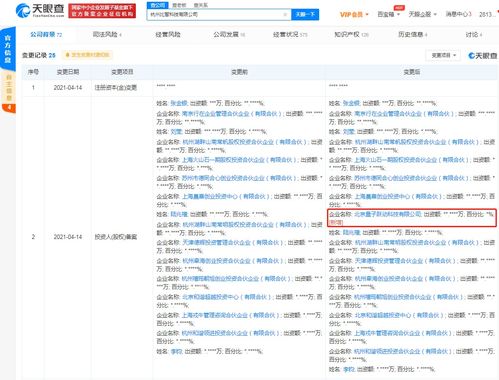Open 上海戎牛管理咨询合伙企业 link in 变更后 column
Screen dimensions: 499x380
point(404,333)
